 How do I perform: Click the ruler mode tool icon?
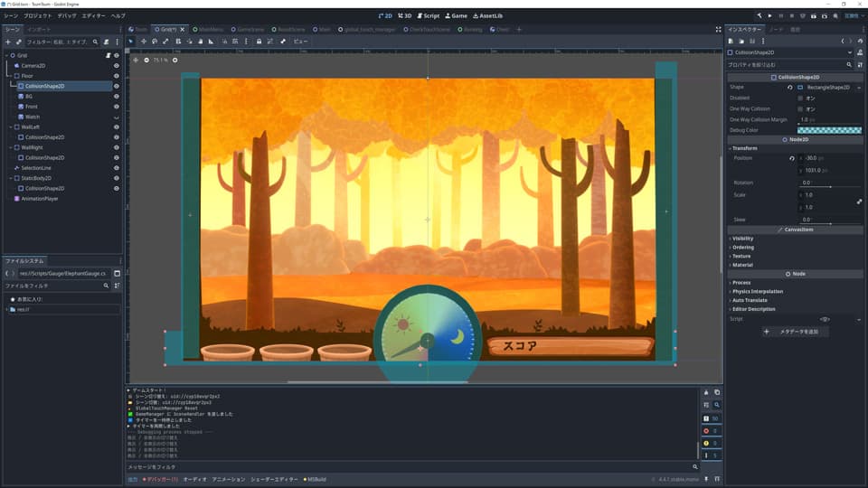pos(211,42)
